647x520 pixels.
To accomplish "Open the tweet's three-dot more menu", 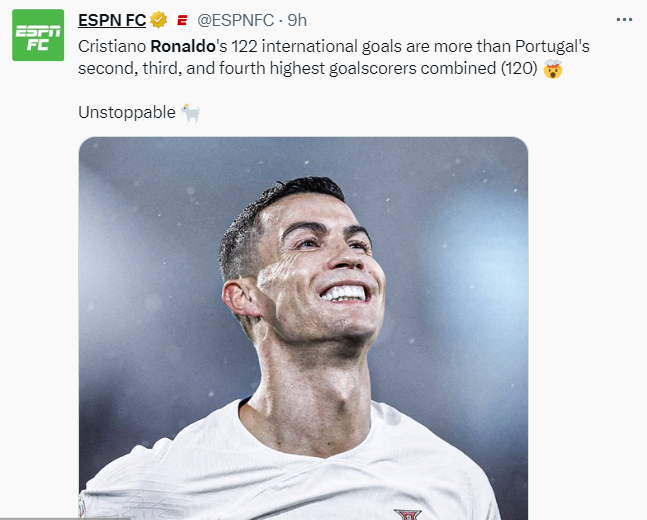I will (624, 20).
